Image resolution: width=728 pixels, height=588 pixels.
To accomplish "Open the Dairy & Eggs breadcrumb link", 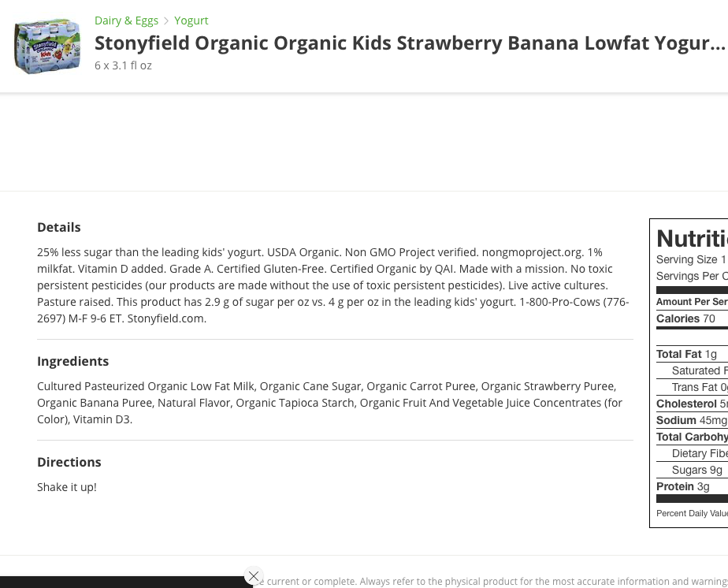I will (126, 21).
